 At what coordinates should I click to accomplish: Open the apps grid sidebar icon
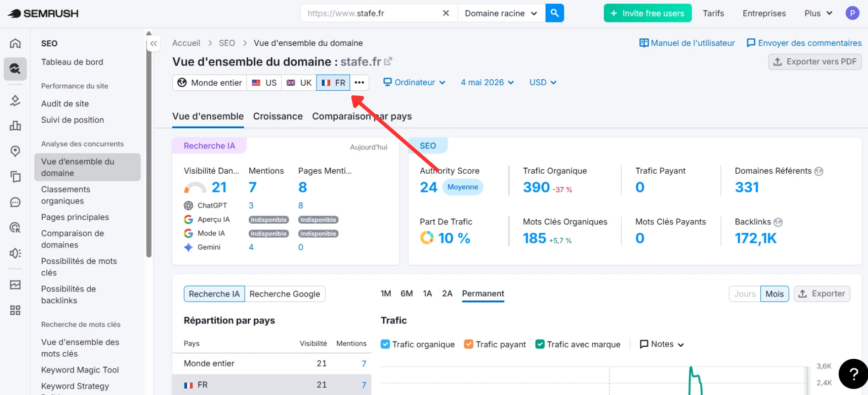coord(15,310)
